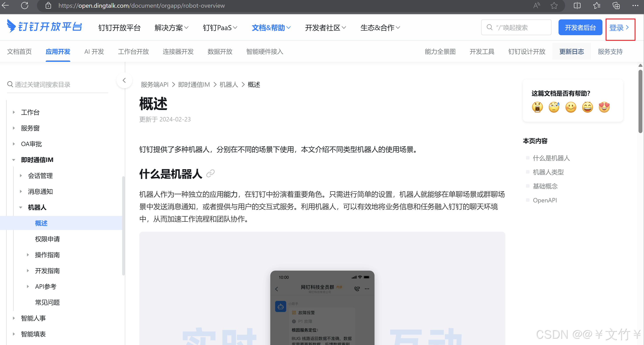This screenshot has width=644, height=345.
Task: Click search icon in directory search field
Action: tap(10, 84)
